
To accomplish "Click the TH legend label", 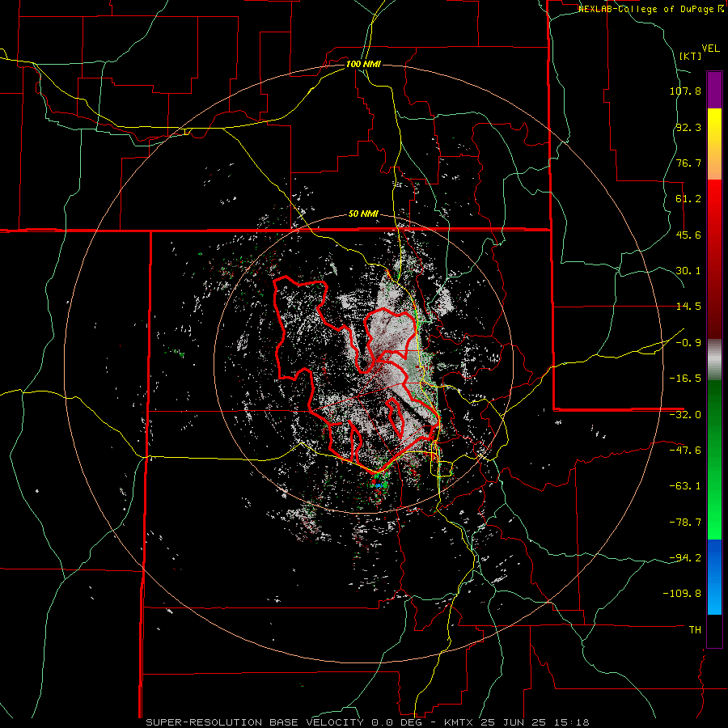I will tap(695, 630).
